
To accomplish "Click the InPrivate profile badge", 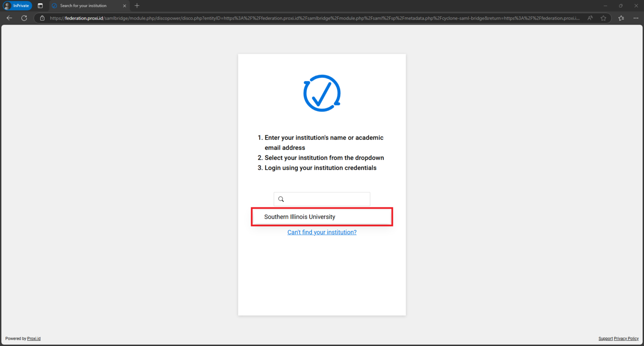I will [17, 5].
